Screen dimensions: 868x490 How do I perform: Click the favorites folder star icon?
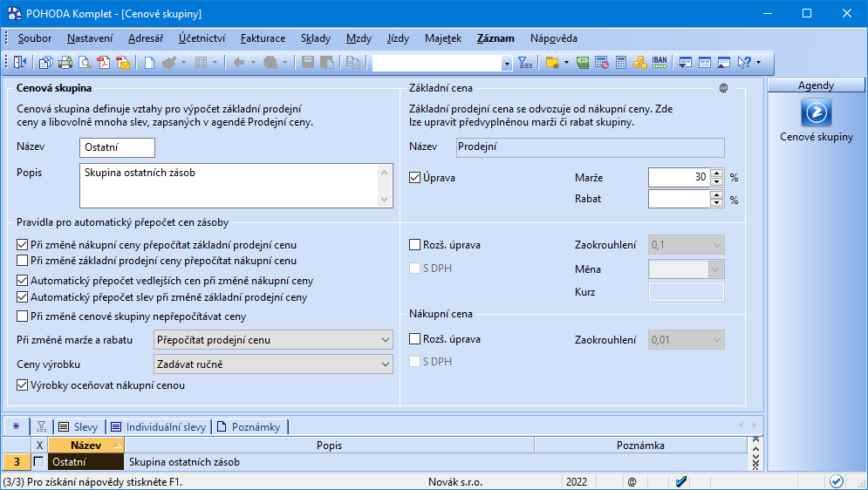(552, 63)
